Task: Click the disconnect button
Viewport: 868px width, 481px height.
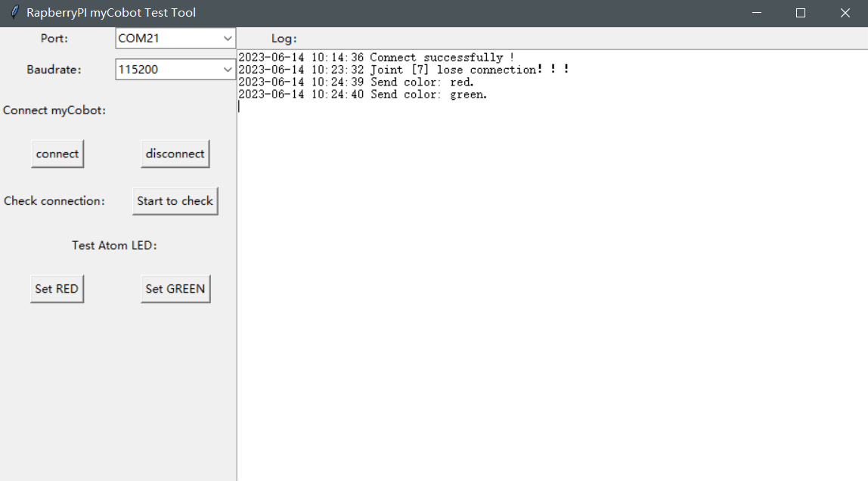Action: 175,154
